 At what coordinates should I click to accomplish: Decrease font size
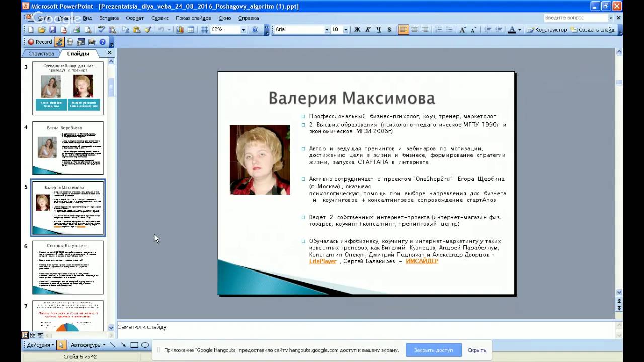pos(474,30)
